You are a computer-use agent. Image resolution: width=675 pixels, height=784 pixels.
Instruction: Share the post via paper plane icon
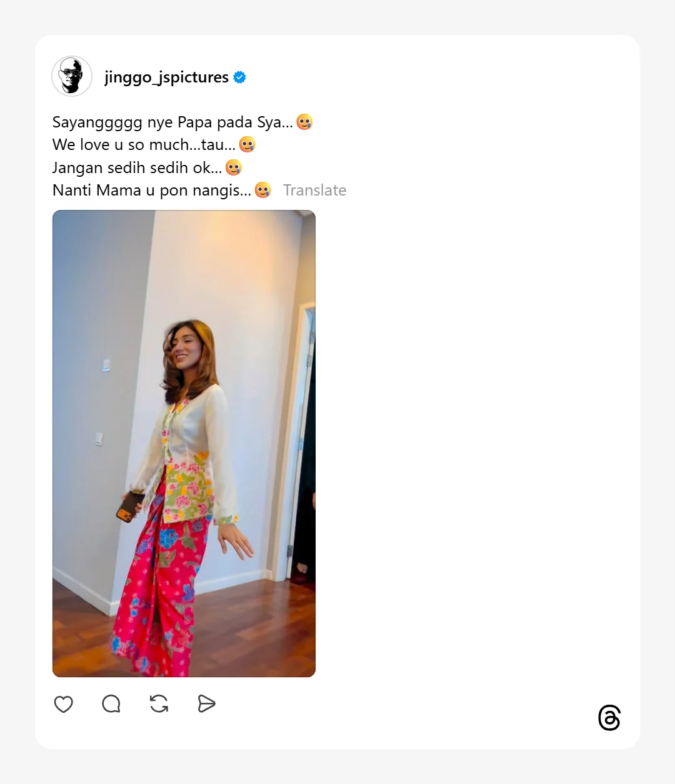206,704
